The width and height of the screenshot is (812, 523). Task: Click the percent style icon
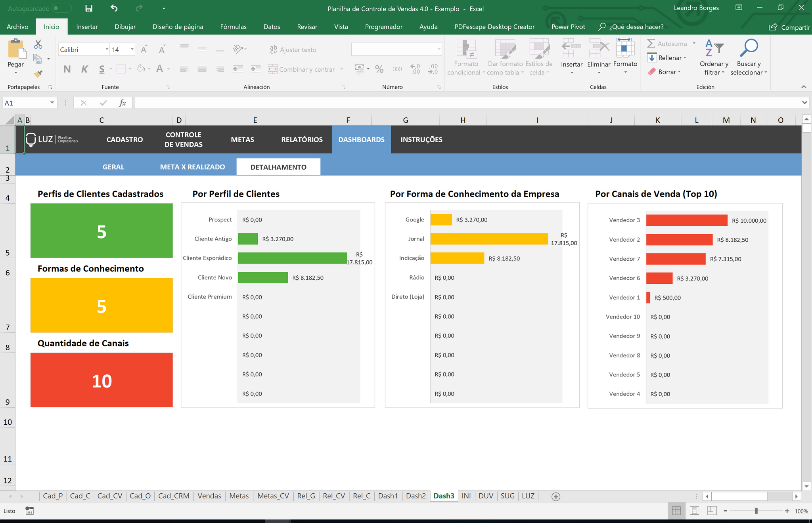379,69
